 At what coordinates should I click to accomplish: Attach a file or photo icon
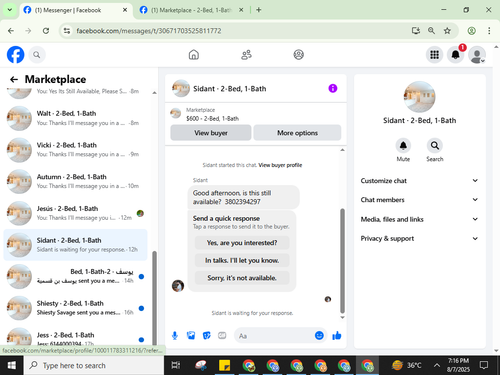pos(191,336)
